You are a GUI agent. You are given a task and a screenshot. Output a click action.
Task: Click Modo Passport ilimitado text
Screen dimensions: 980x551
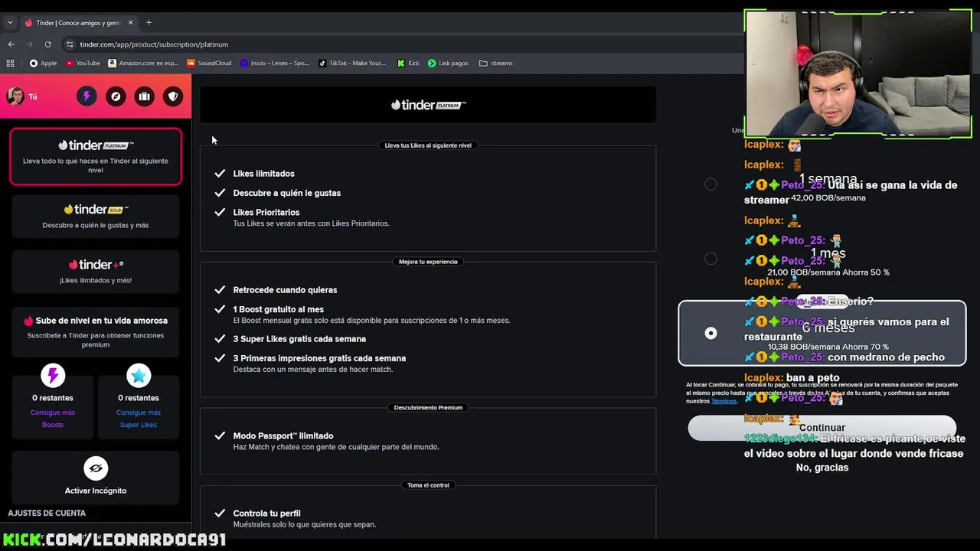tap(283, 436)
